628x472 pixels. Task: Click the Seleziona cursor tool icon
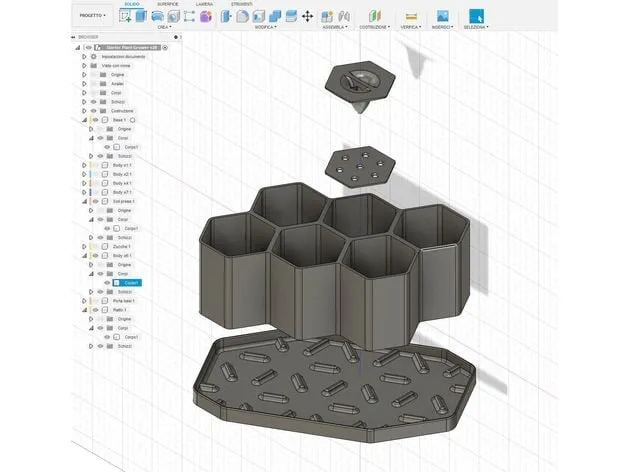pyautogui.click(x=476, y=16)
